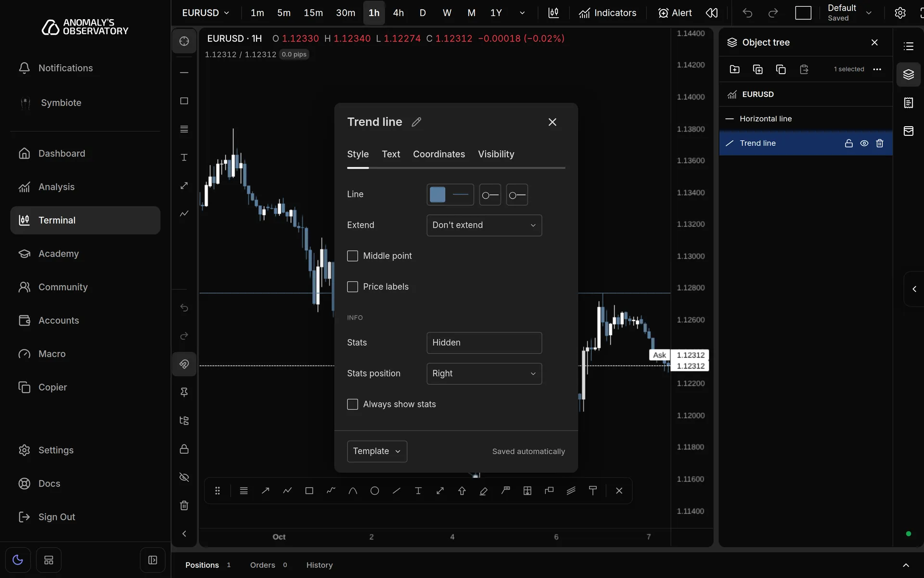The image size is (924, 578).
Task: Open the line color swatch
Action: pos(437,195)
